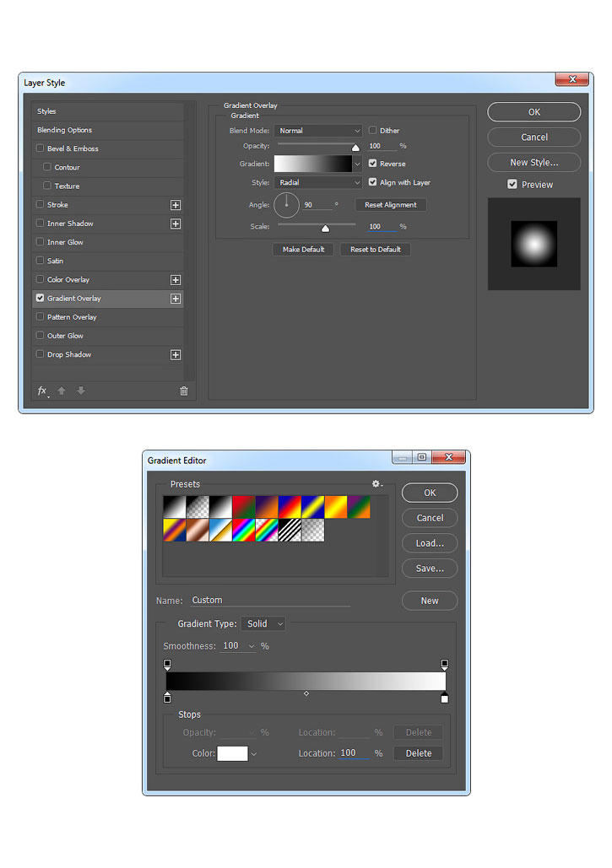Open the white stop Color swatch
Viewport: 612px width, 868px height.
coord(233,753)
